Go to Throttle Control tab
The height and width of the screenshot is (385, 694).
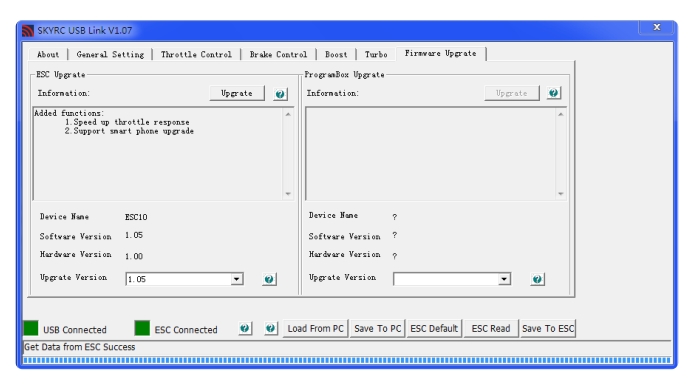coord(196,54)
